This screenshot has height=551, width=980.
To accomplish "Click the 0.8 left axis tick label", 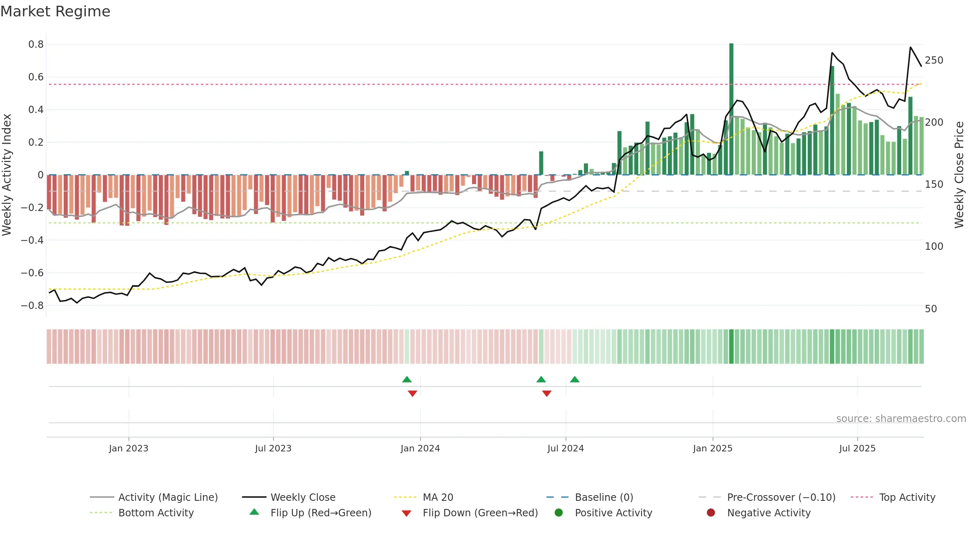I will click(x=36, y=44).
